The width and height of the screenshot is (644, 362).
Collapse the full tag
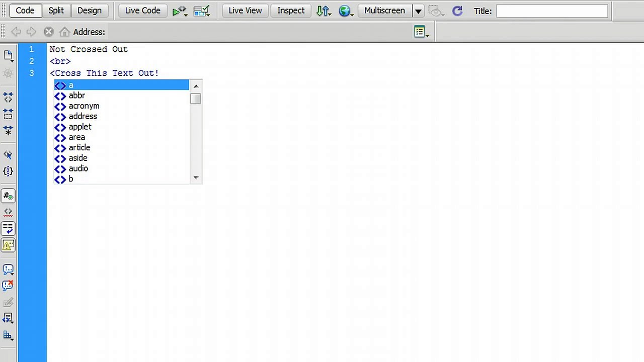(x=8, y=98)
